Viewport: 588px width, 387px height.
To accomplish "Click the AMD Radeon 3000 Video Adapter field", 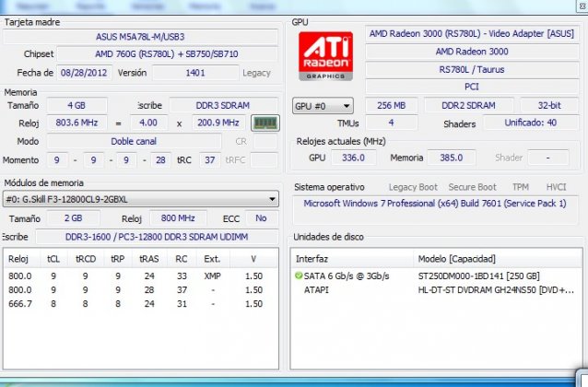I will (472, 34).
